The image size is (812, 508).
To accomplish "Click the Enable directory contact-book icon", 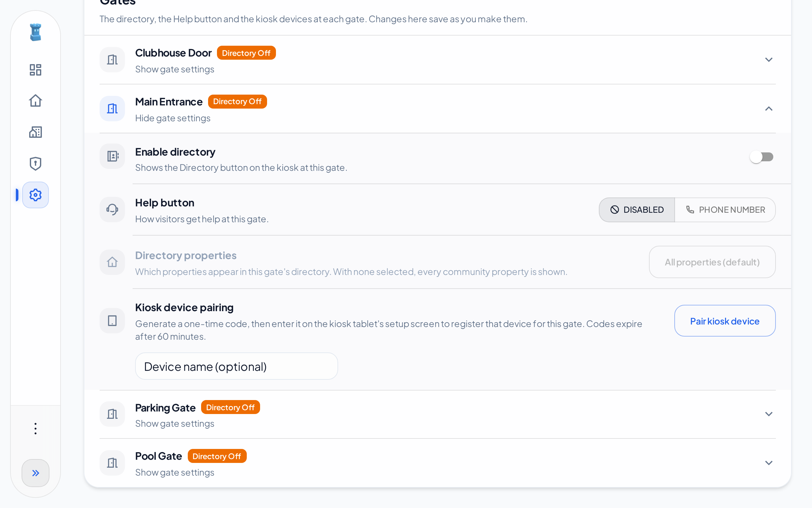I will click(x=112, y=156).
